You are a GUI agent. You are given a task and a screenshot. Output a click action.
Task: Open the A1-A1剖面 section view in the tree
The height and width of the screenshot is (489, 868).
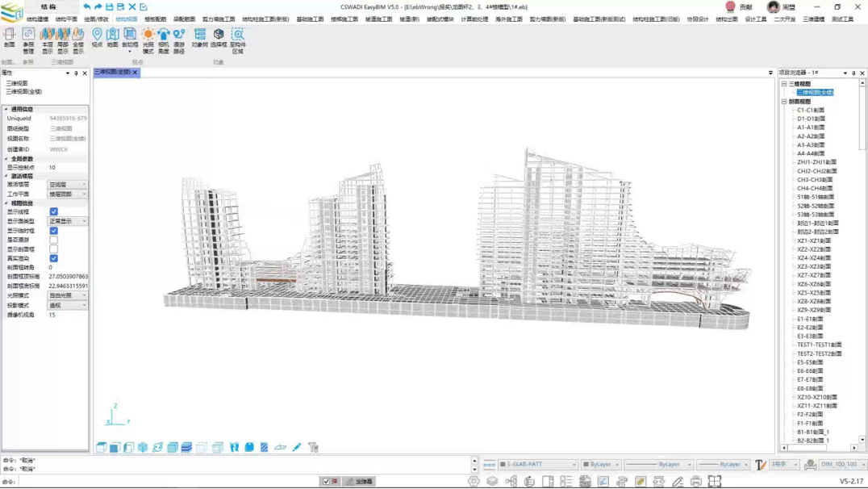[811, 127]
